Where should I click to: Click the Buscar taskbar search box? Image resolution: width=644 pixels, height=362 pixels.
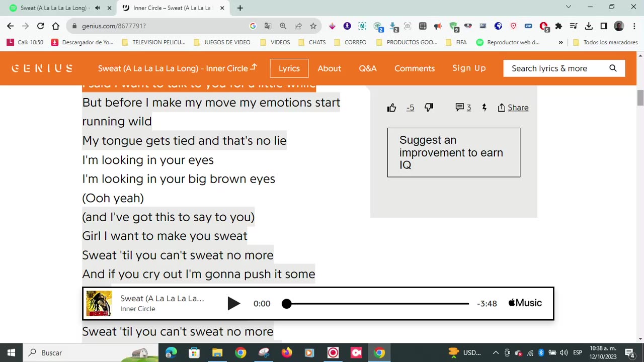(91, 352)
